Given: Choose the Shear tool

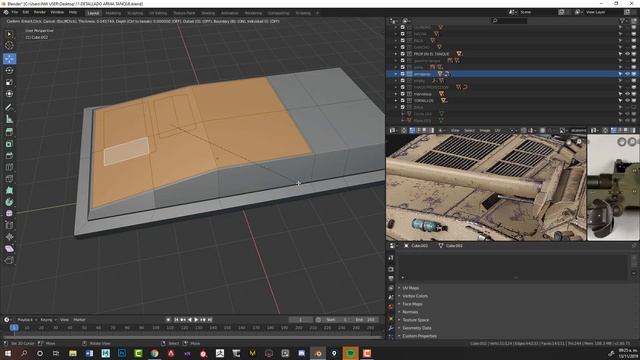Looking at the screenshot, I should pos(9,249).
